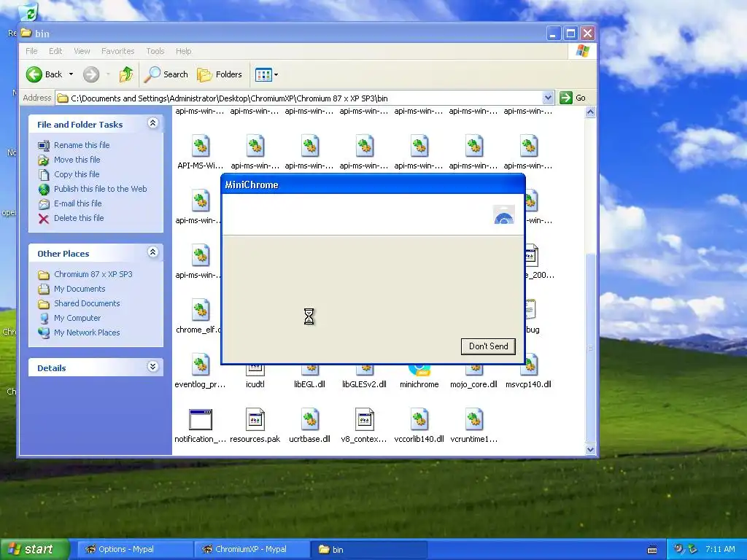Open the File menu
The width and height of the screenshot is (747, 560).
31,51
